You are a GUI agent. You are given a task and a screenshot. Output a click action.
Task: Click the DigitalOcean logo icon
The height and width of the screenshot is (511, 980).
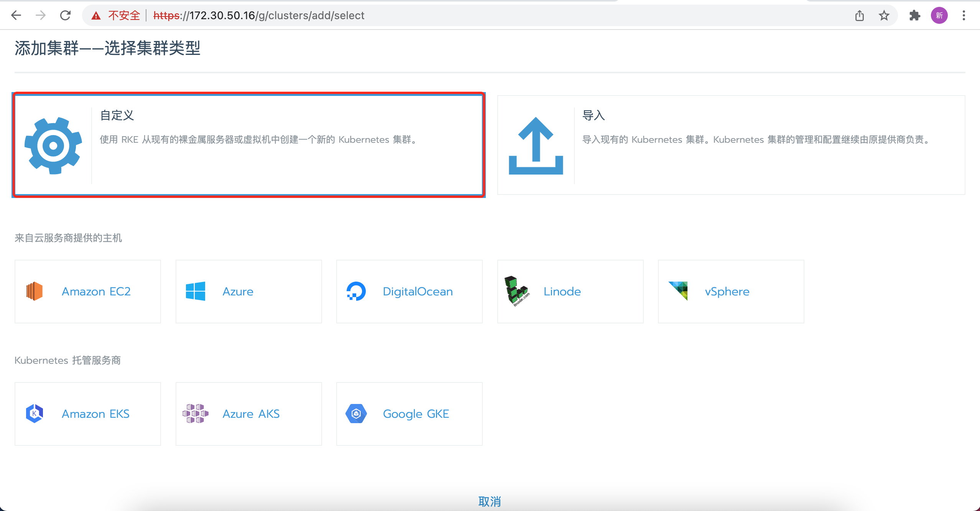click(356, 291)
